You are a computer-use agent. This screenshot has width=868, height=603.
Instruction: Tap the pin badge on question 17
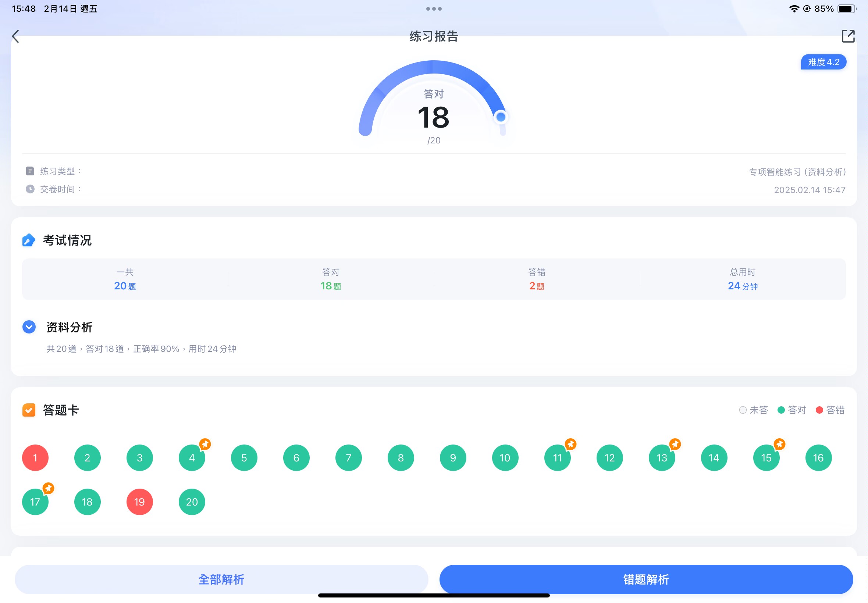click(x=48, y=488)
